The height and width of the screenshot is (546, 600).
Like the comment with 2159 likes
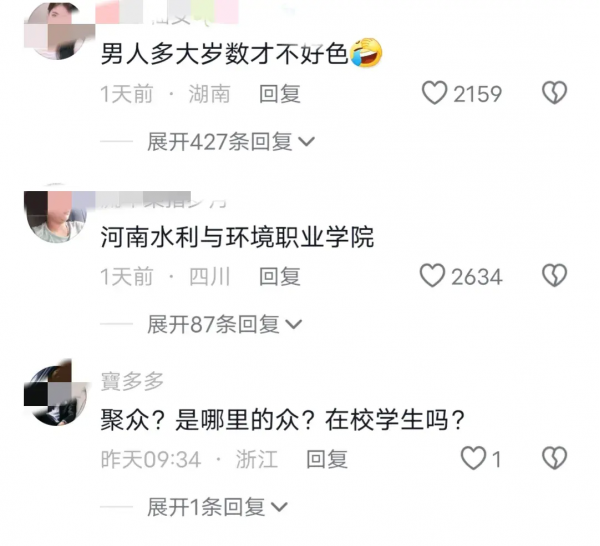[434, 93]
